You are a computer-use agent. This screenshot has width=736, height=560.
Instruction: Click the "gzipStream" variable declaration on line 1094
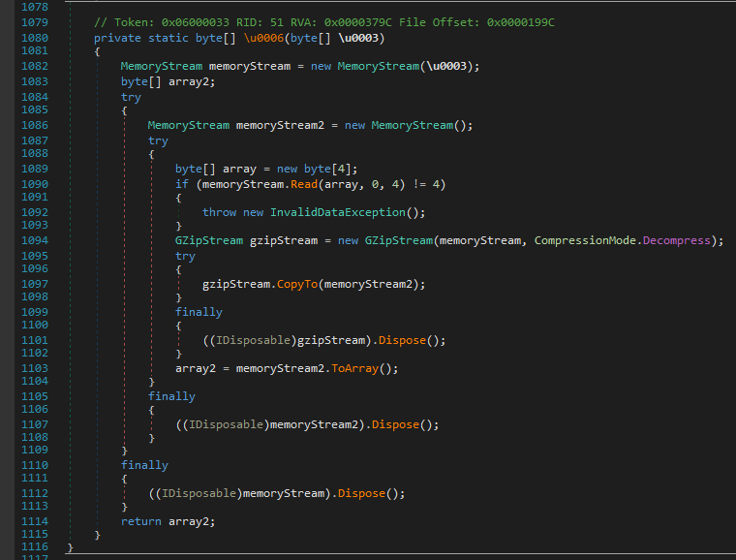(x=284, y=241)
